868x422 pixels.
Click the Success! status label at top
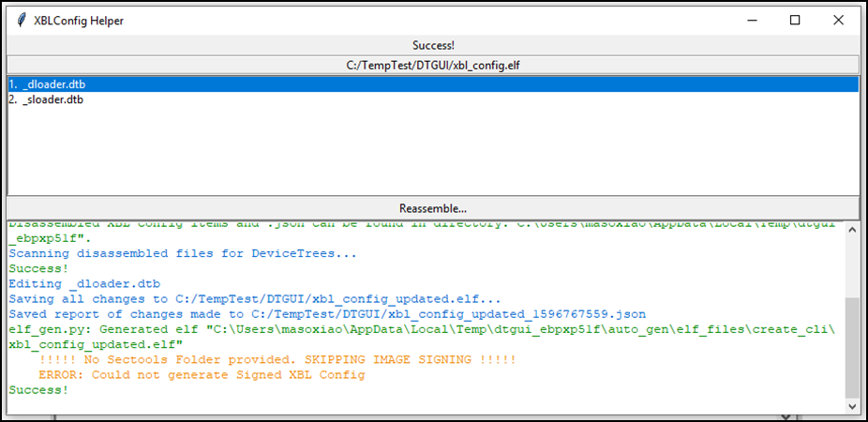click(433, 45)
